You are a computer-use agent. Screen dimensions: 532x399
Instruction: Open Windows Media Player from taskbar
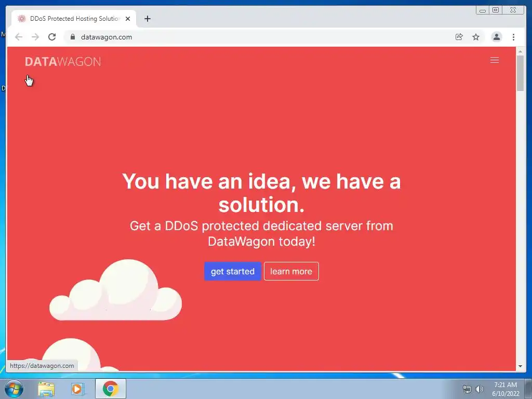coord(77,389)
